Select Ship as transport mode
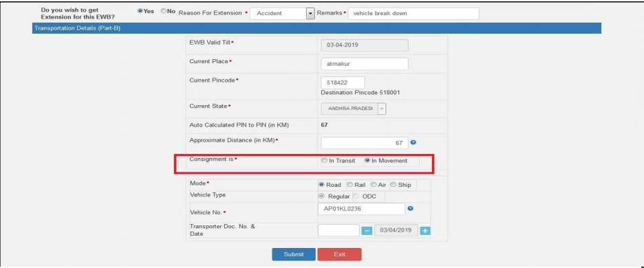 pos(393,185)
